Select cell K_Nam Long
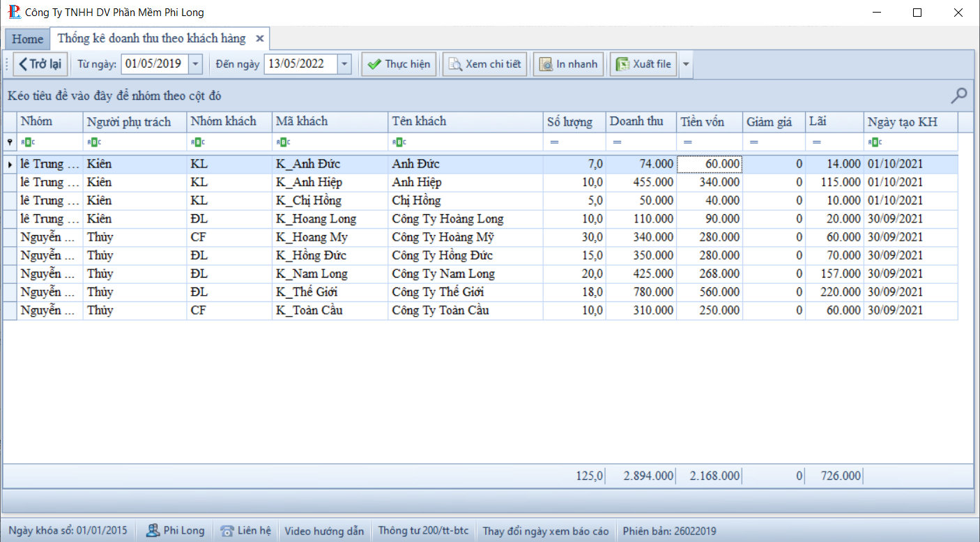Screen dimensions: 980x542 [x=330, y=273]
